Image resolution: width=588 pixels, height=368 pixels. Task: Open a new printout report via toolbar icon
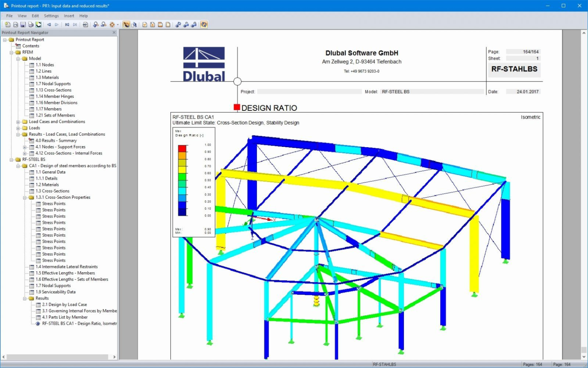click(8, 24)
